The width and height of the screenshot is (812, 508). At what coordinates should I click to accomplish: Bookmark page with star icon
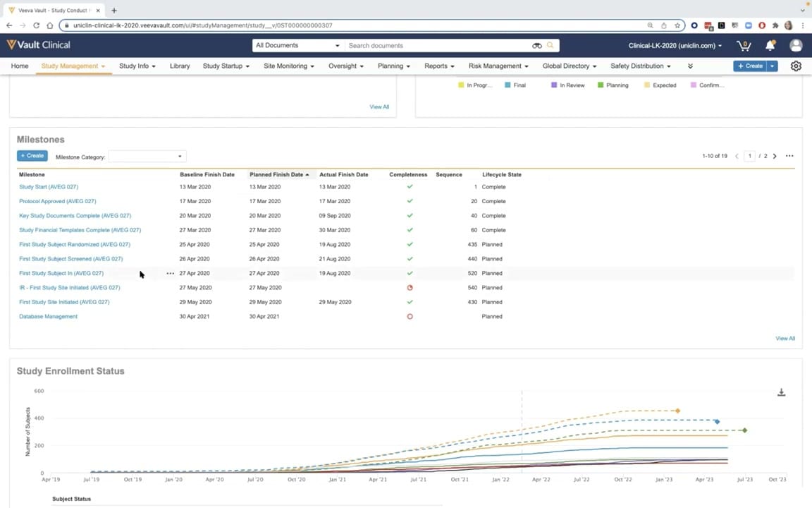click(x=677, y=25)
